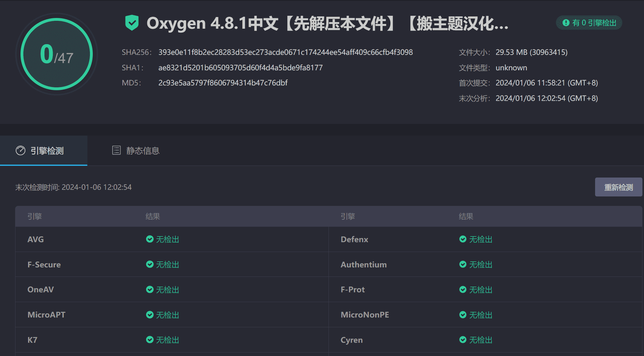Click the K7 engine name
The image size is (644, 356).
tap(32, 340)
